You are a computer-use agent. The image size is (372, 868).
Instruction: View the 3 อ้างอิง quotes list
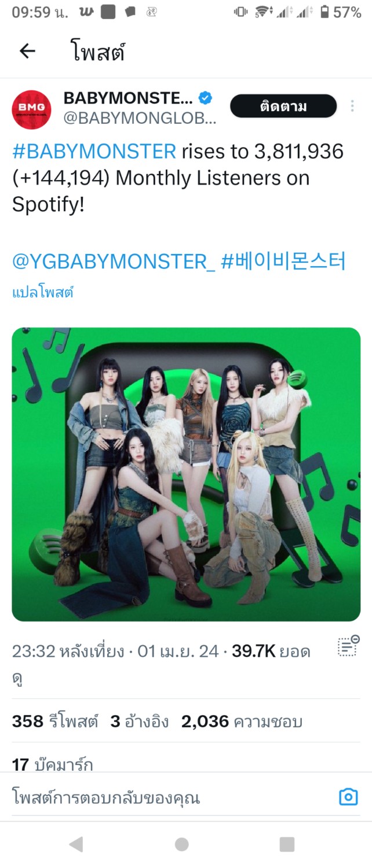[x=140, y=721]
